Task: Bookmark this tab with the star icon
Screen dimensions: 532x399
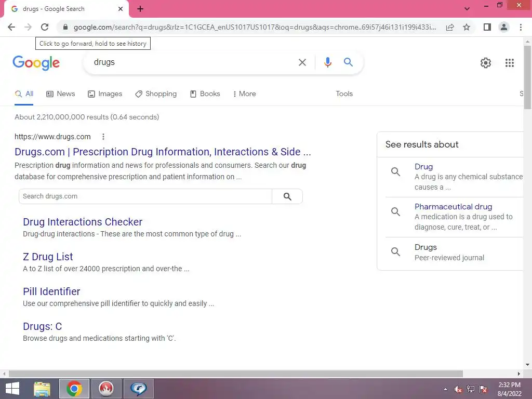Action: coord(467,27)
